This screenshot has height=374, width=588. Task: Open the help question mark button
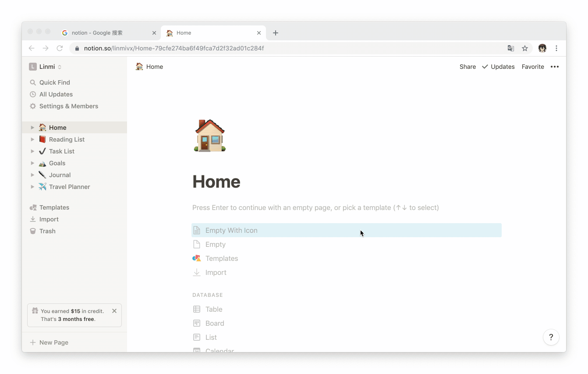551,337
